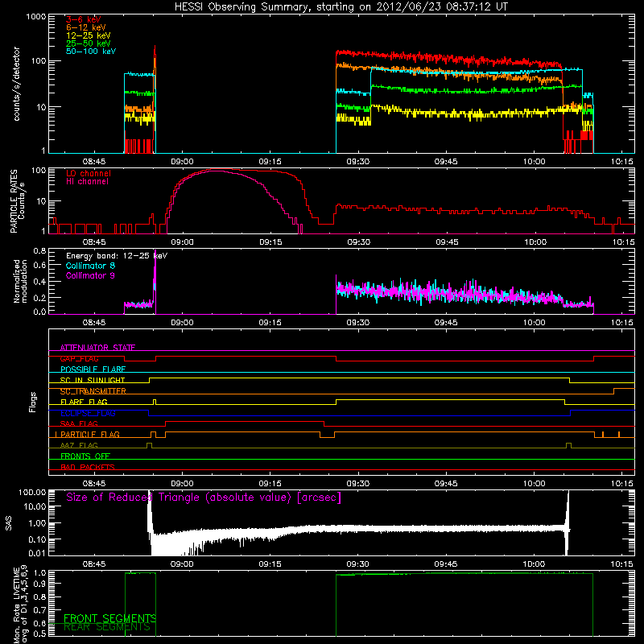Click 10:15 time label under counts panel
This screenshot has width=644, height=644.
pyautogui.click(x=622, y=162)
